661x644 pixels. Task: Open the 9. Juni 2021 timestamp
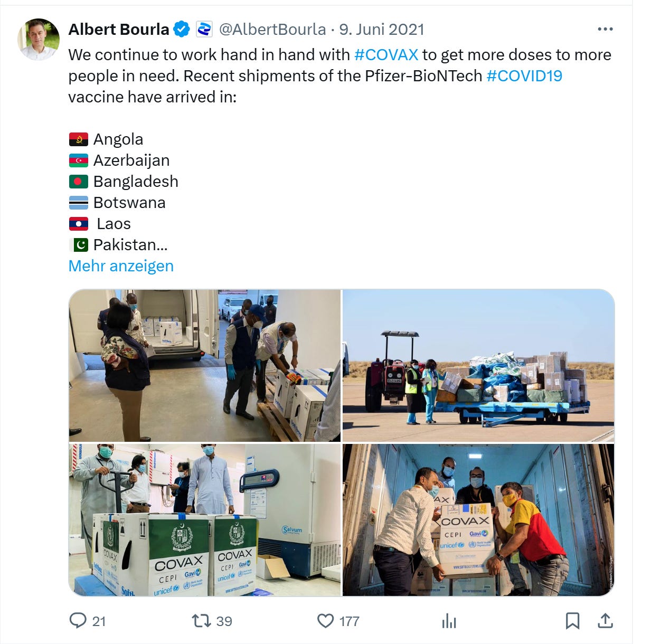pyautogui.click(x=382, y=29)
